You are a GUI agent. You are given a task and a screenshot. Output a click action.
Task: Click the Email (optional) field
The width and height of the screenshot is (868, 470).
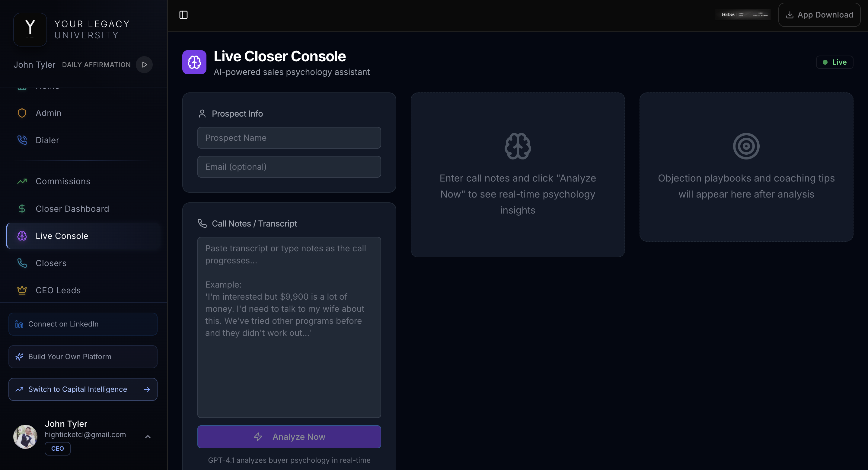click(289, 167)
